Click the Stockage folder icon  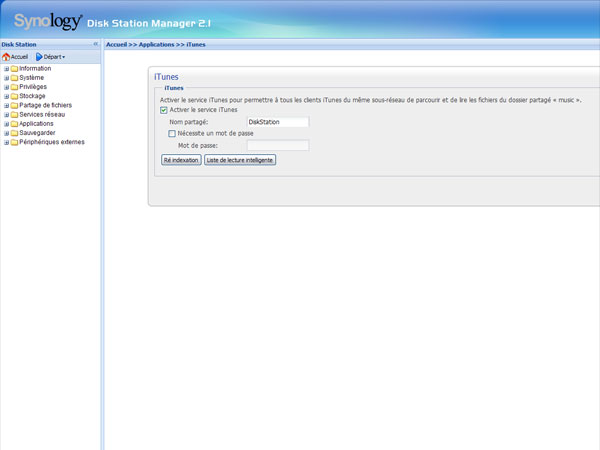(15, 96)
